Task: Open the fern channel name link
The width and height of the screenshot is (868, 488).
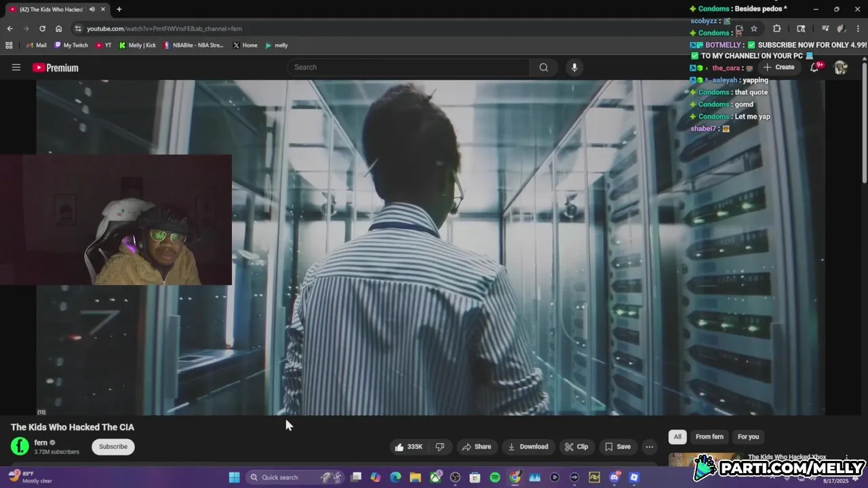Action: 41,443
